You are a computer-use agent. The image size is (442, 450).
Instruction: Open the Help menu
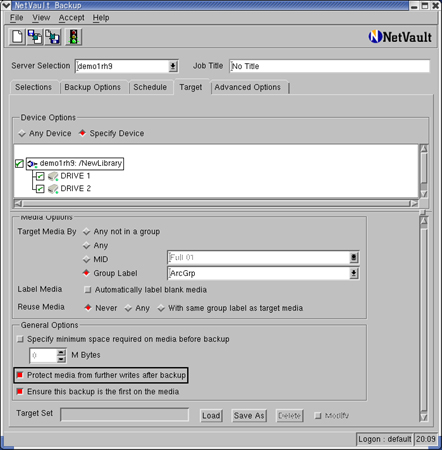coord(101,18)
